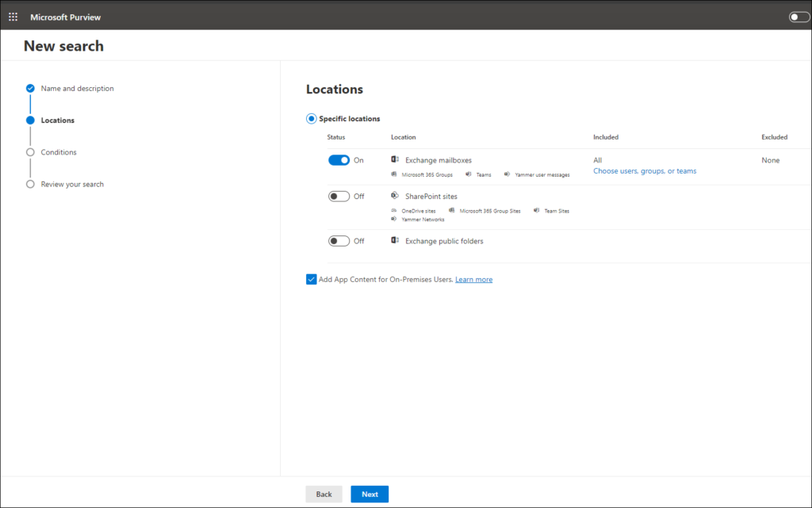
Task: Click the SharePoint sites label
Action: [x=431, y=197]
